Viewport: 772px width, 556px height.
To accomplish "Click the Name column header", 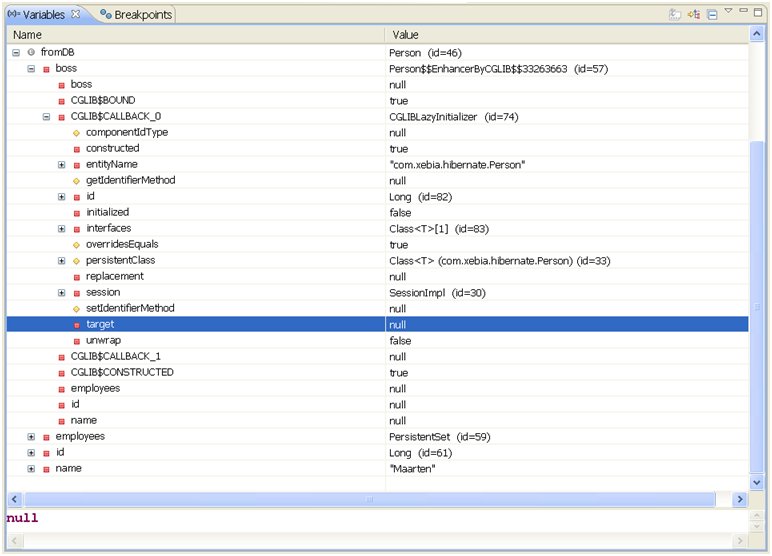I will [195, 35].
